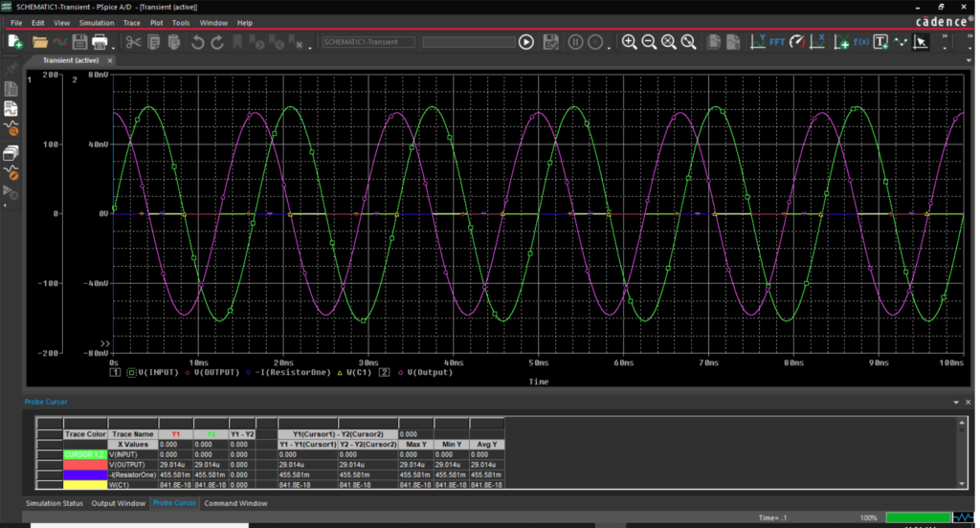Open the Window menu
The height and width of the screenshot is (528, 980).
point(213,23)
